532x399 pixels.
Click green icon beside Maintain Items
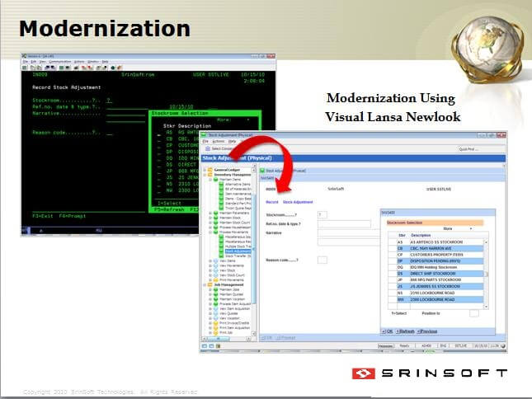tap(216, 180)
